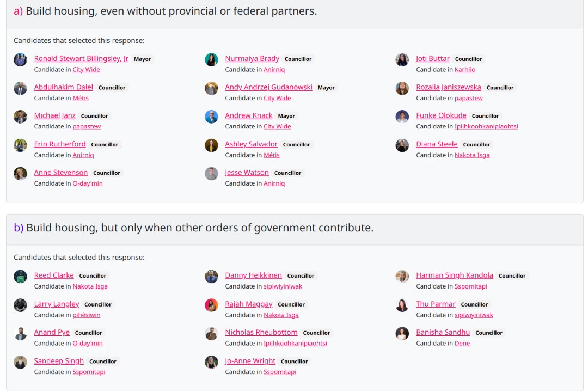Viewport: 588px width, 392px height.
Task: Open Harman Singh Kandola's profile
Action: (x=454, y=275)
